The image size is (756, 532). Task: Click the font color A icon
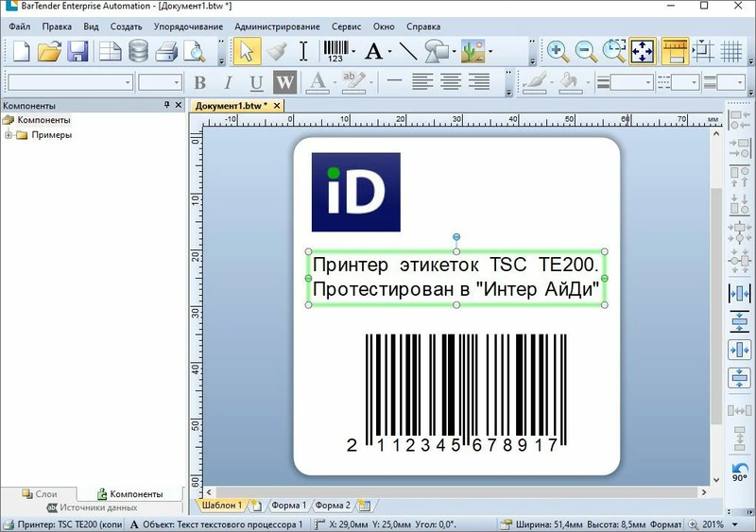coord(316,83)
